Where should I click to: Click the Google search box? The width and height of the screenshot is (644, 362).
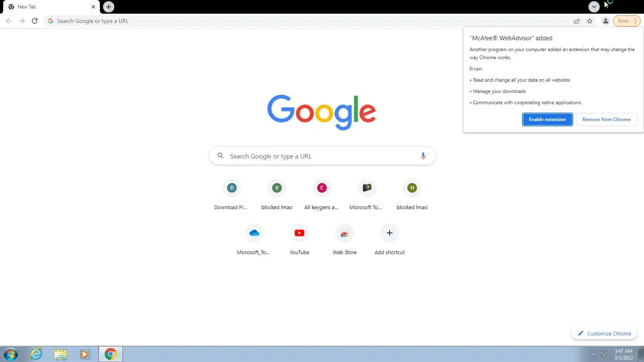tap(322, 156)
